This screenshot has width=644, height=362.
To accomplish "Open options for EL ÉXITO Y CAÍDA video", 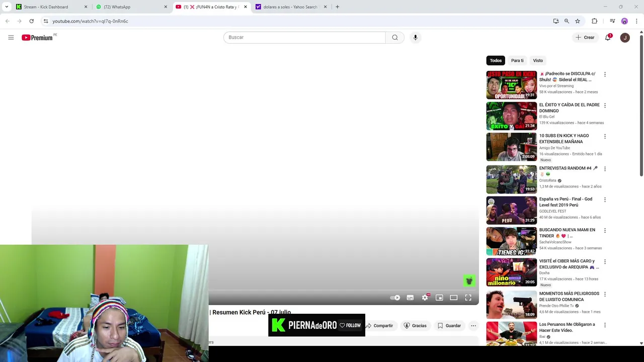I will click(x=605, y=106).
